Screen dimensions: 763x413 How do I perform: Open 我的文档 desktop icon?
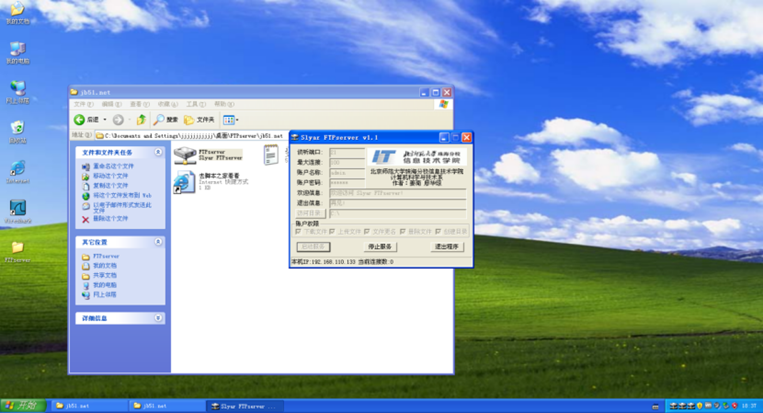click(18, 13)
